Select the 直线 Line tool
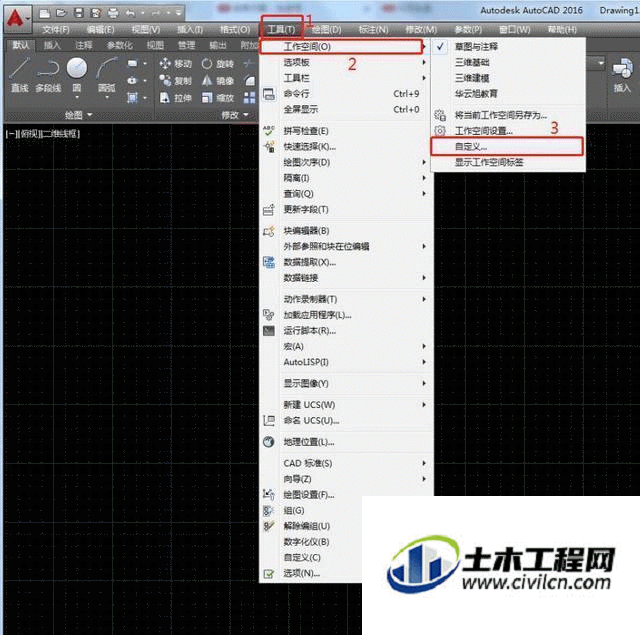The image size is (640, 635). [19, 75]
